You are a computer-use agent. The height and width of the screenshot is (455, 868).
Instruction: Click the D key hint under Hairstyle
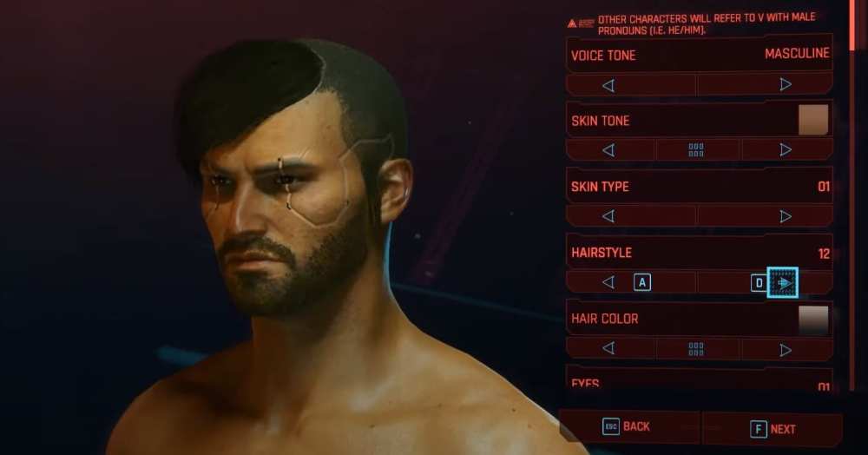coord(759,283)
